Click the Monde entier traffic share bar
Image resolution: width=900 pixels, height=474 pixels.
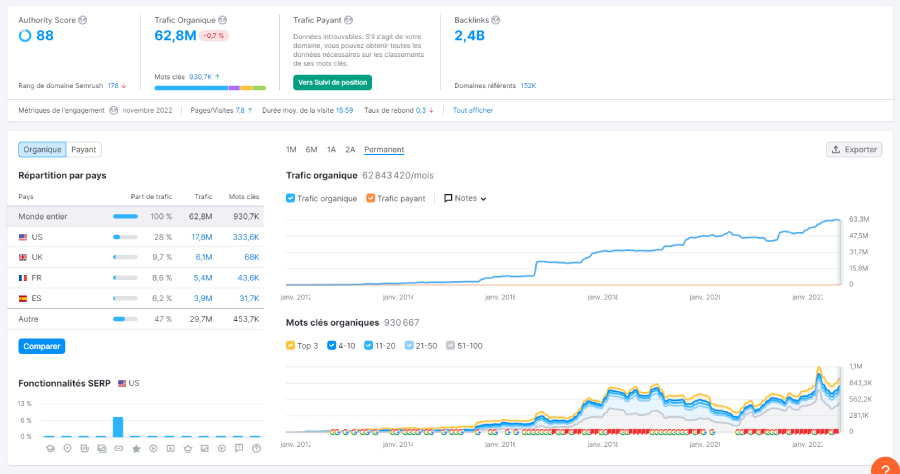[x=125, y=216]
